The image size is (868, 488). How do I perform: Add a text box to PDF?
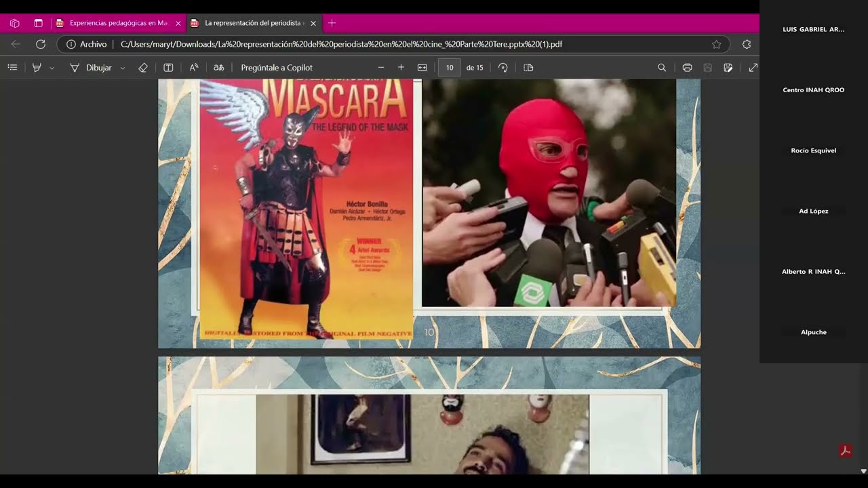point(168,68)
